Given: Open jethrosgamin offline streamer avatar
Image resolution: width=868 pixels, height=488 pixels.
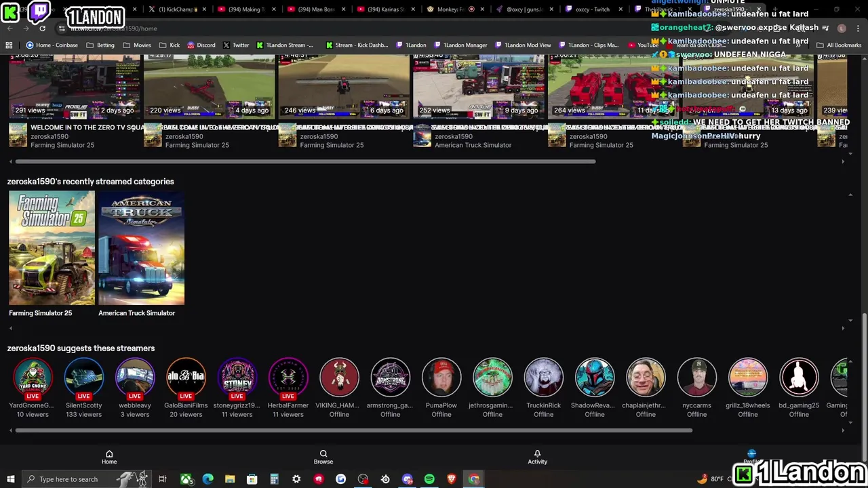Looking at the screenshot, I should [492, 378].
